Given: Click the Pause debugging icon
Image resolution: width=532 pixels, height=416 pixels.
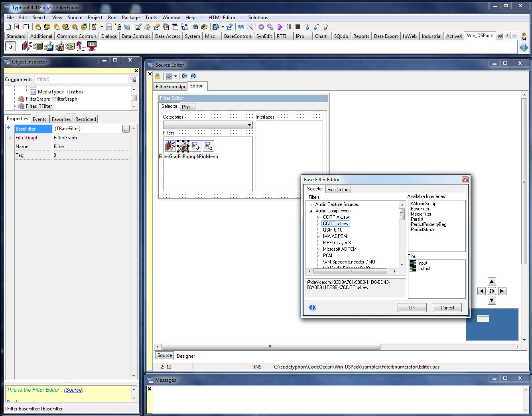Looking at the screenshot, I should point(289,27).
